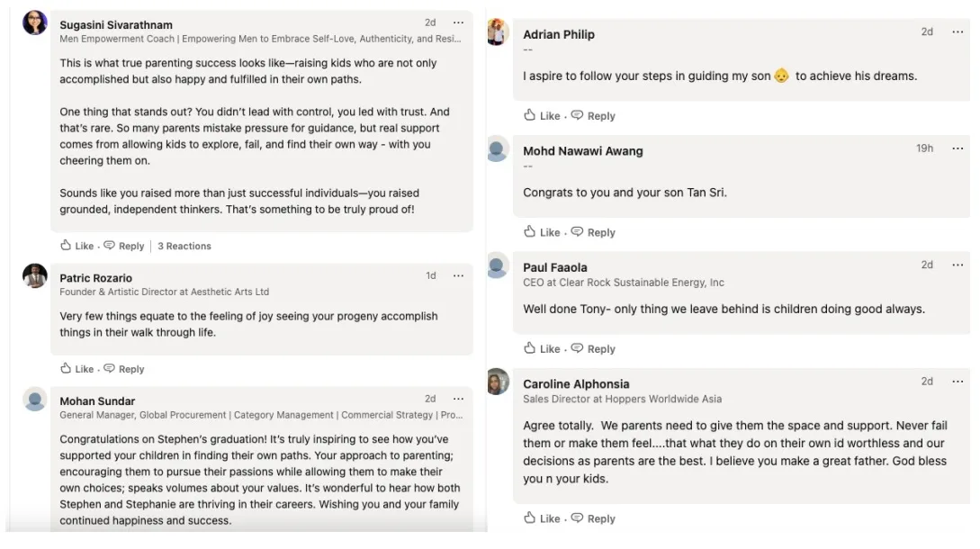This screenshot has width=980, height=549.
Task: Open more options on Patric Rozario's comment
Action: 458,275
